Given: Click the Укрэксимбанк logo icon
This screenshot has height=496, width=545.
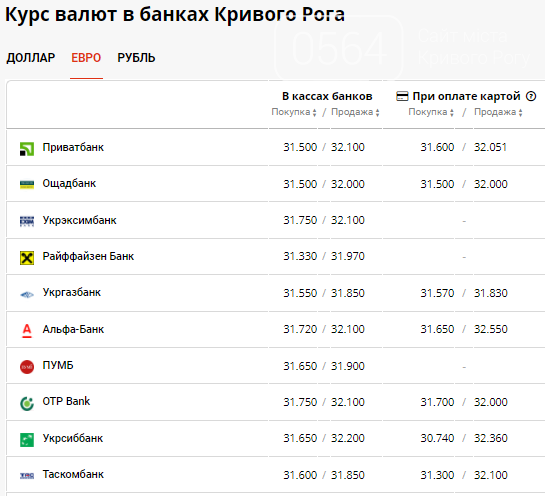Looking at the screenshot, I should (x=27, y=221).
